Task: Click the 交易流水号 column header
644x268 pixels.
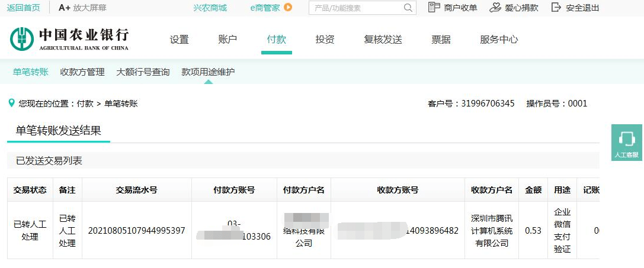Action: tap(137, 190)
